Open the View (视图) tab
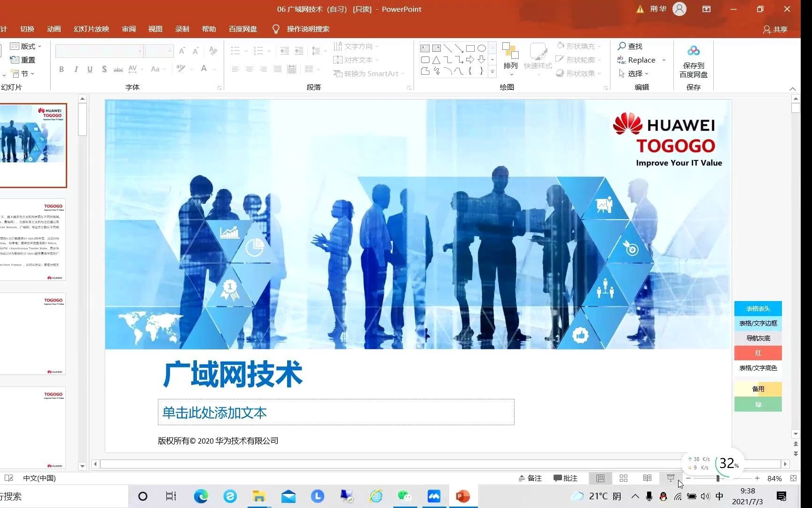The image size is (812, 508). pos(156,29)
